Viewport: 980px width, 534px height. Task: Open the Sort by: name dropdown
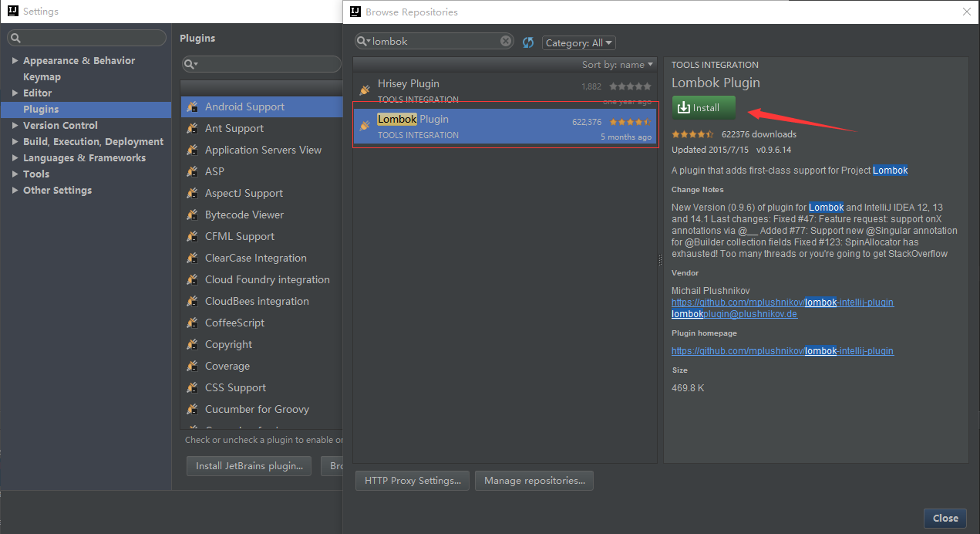pyautogui.click(x=618, y=65)
